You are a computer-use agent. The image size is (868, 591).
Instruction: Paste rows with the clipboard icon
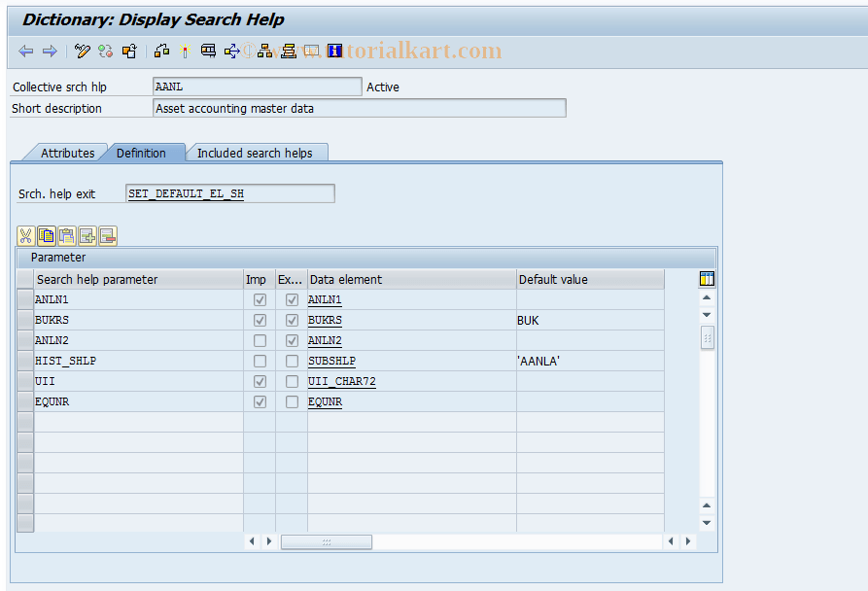pyautogui.click(x=66, y=235)
